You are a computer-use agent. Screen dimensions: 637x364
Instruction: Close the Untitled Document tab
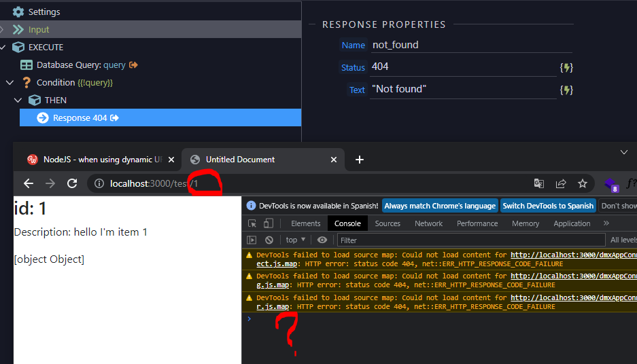coord(334,160)
